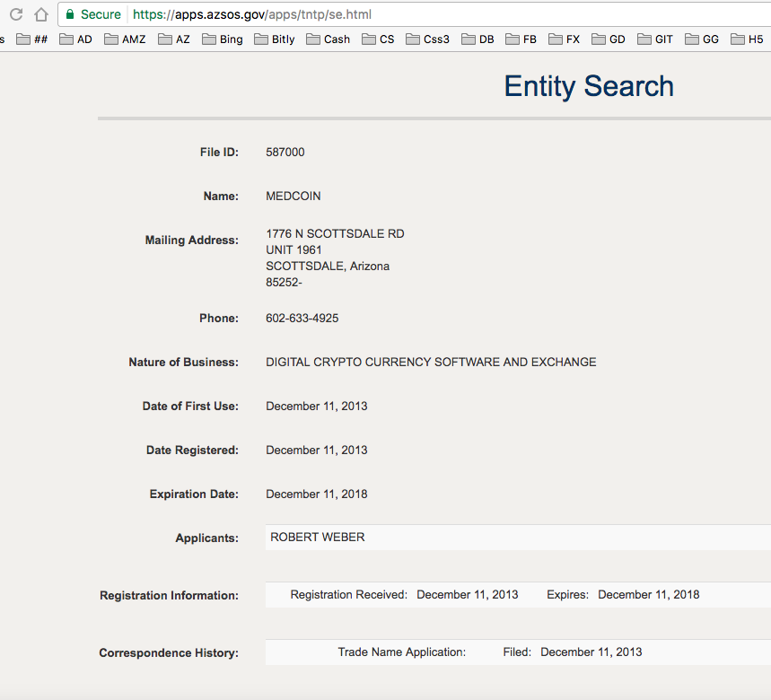The width and height of the screenshot is (771, 700).
Task: Open the FX bookmarks folder
Action: point(565,39)
